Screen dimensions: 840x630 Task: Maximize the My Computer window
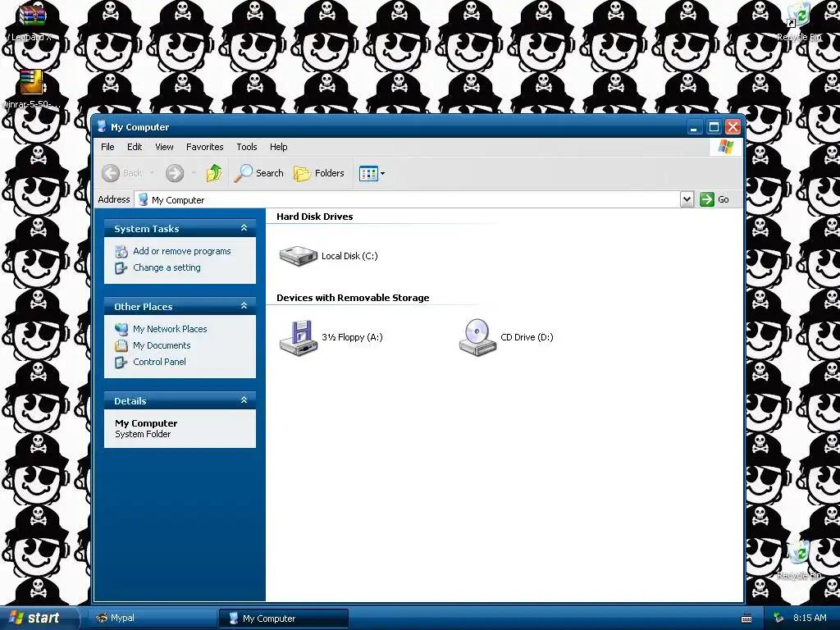click(714, 127)
